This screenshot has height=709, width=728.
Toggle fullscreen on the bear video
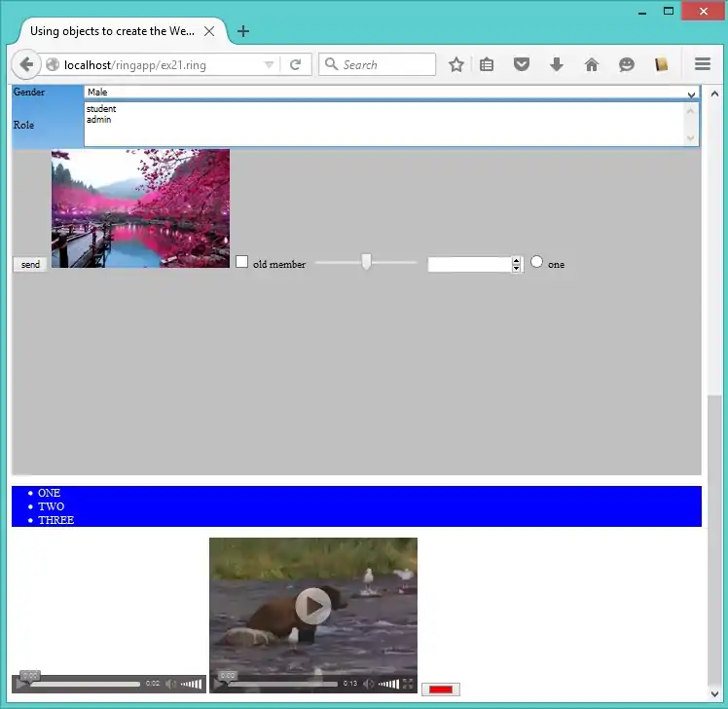click(408, 684)
